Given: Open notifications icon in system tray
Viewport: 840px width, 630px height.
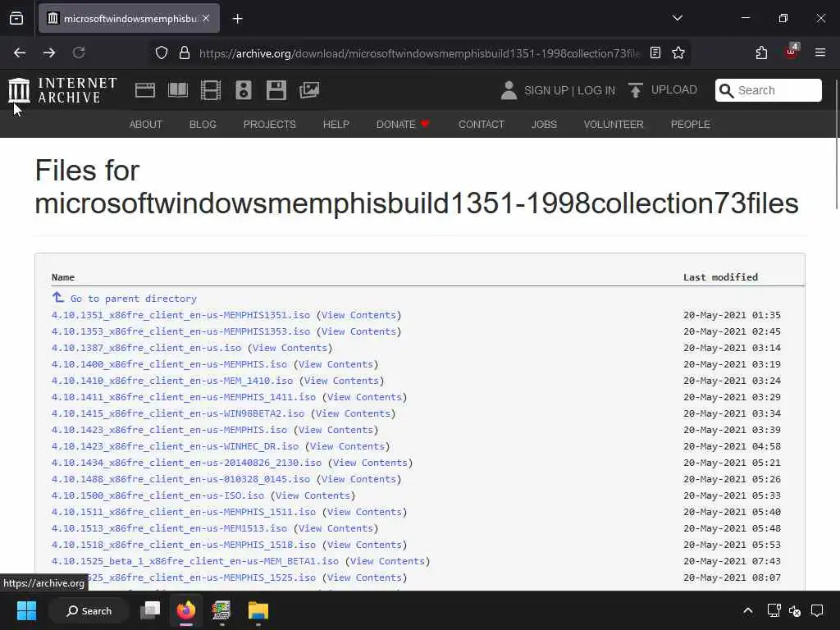Looking at the screenshot, I should pos(817,610).
